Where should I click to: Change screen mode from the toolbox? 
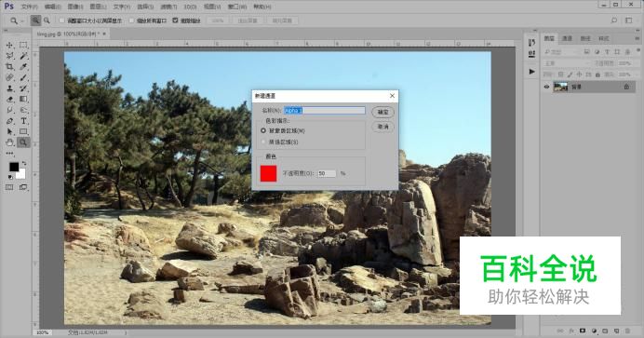click(x=23, y=187)
